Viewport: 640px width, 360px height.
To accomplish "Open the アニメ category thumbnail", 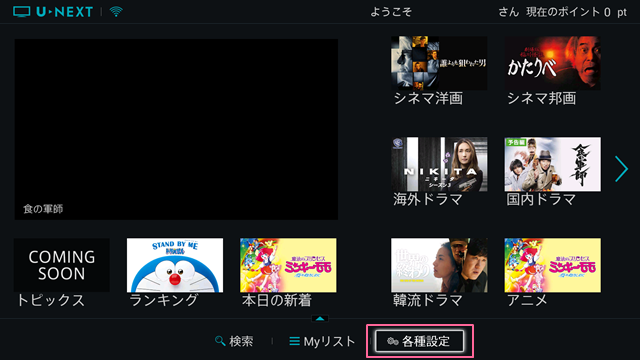I will pyautogui.click(x=552, y=265).
